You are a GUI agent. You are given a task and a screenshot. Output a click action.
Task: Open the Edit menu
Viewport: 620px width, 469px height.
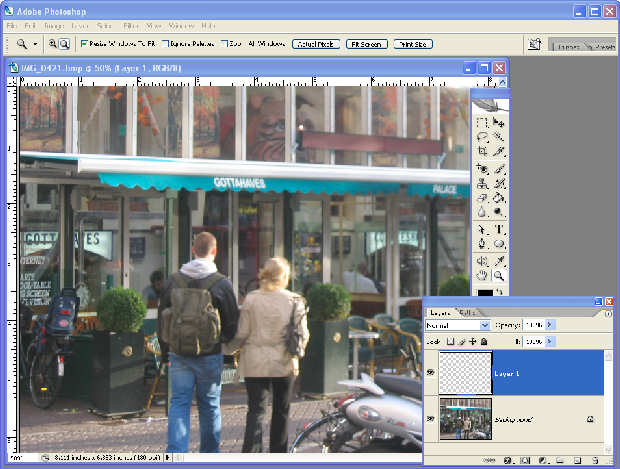point(30,26)
